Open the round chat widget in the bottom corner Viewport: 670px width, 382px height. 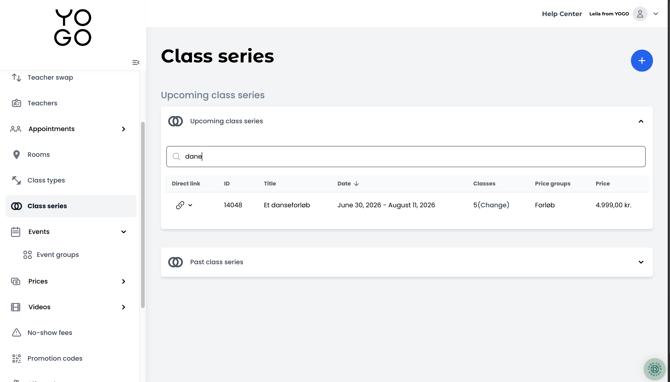click(x=655, y=368)
